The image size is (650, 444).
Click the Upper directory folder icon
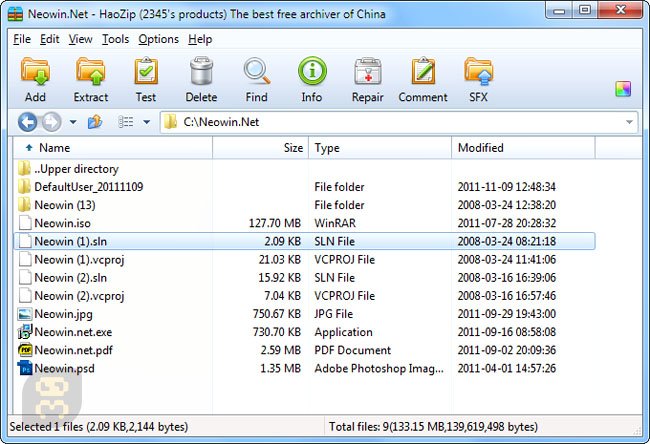pyautogui.click(x=24, y=169)
